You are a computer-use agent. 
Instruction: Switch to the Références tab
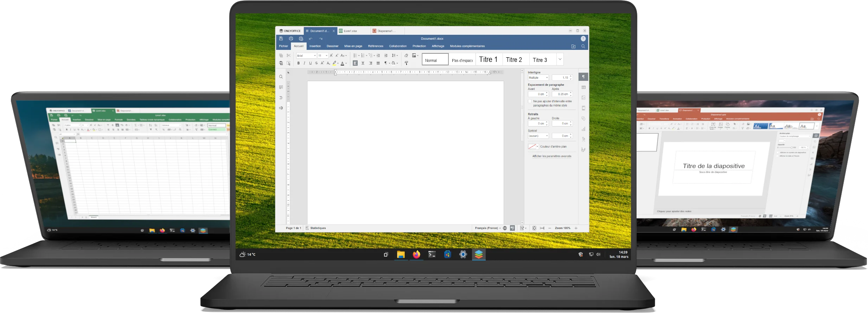pos(376,46)
